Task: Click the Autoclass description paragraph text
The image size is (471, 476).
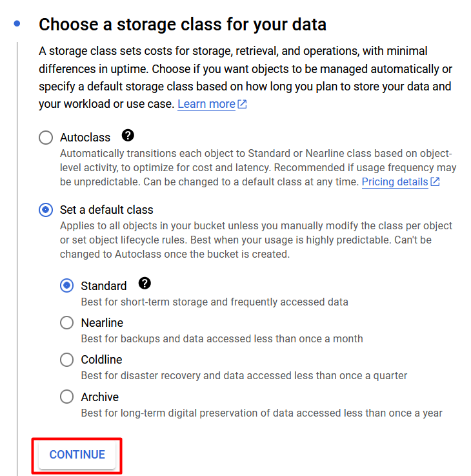Action: pyautogui.click(x=258, y=167)
